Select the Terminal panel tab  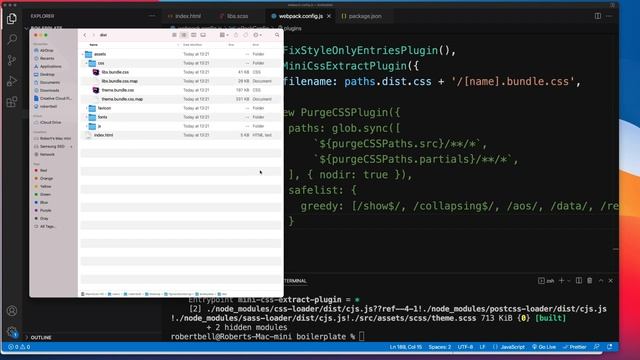click(295, 281)
